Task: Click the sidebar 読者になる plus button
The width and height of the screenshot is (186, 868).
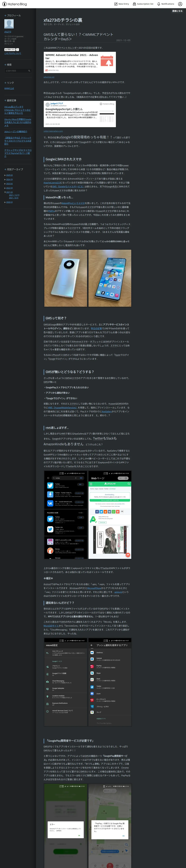Action: tap(10, 49)
